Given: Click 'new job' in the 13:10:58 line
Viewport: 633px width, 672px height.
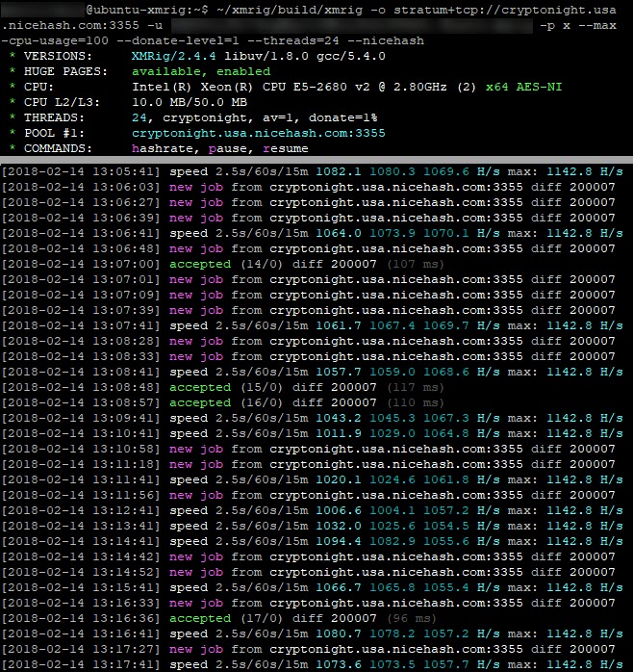Looking at the screenshot, I should point(196,450).
